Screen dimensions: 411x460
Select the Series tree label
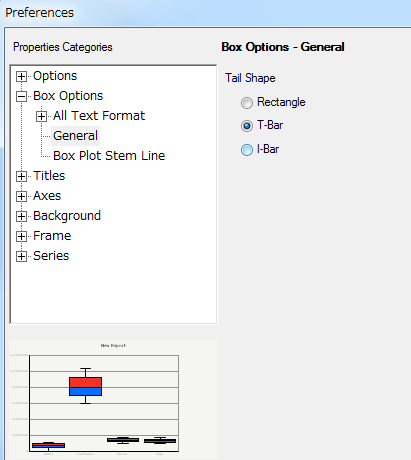[51, 256]
